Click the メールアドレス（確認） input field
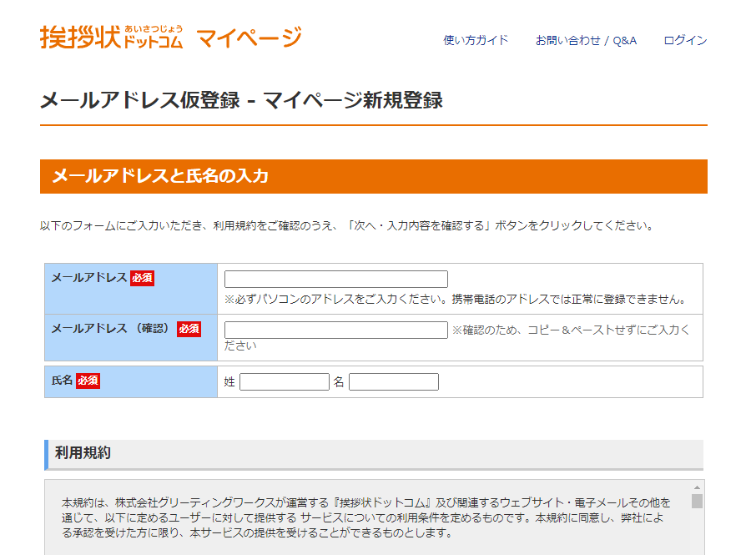The height and width of the screenshot is (560, 751). (335, 330)
